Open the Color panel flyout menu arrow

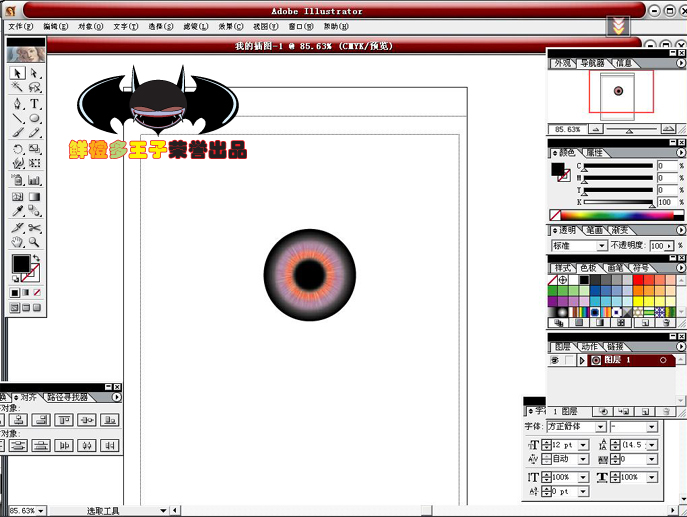680,152
